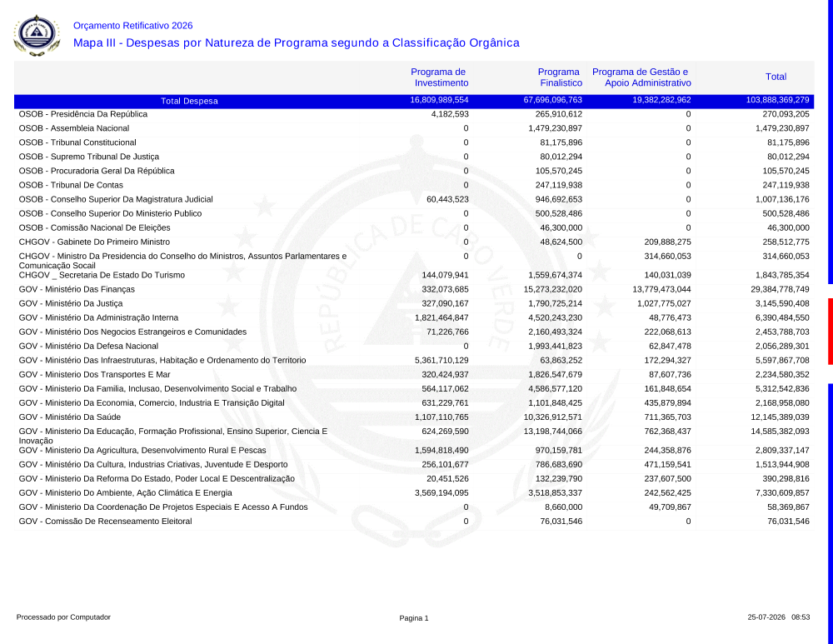Select row 'GOV - Ministerio Dos Transportes E Mar'

[414, 375]
